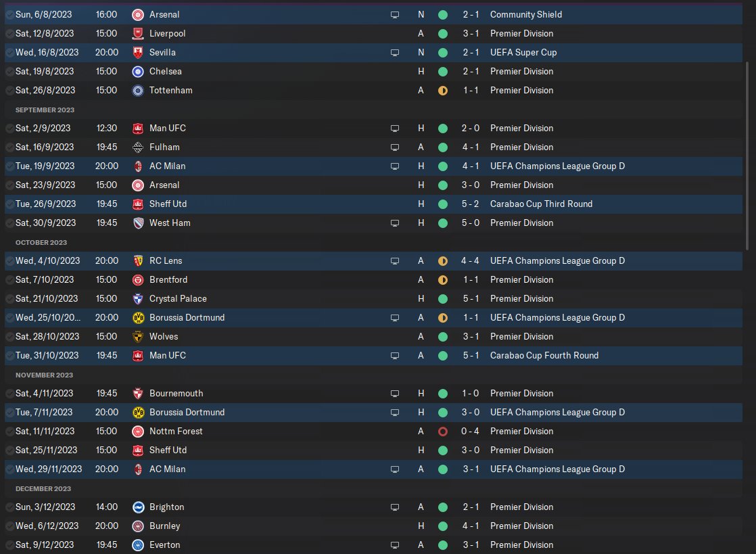The width and height of the screenshot is (756, 554).
Task: Select the OCTOBER 2023 month header
Action: [41, 243]
